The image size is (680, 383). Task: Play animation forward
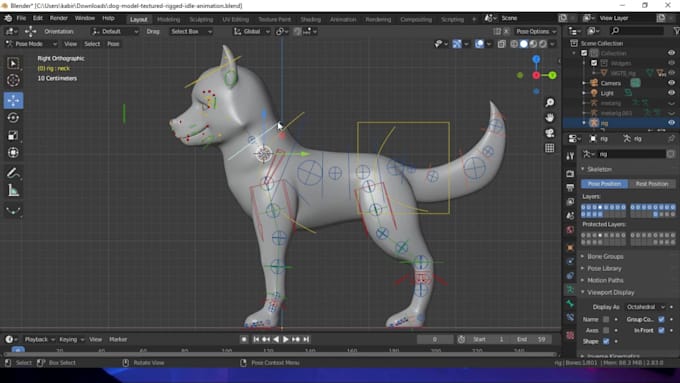tap(286, 340)
